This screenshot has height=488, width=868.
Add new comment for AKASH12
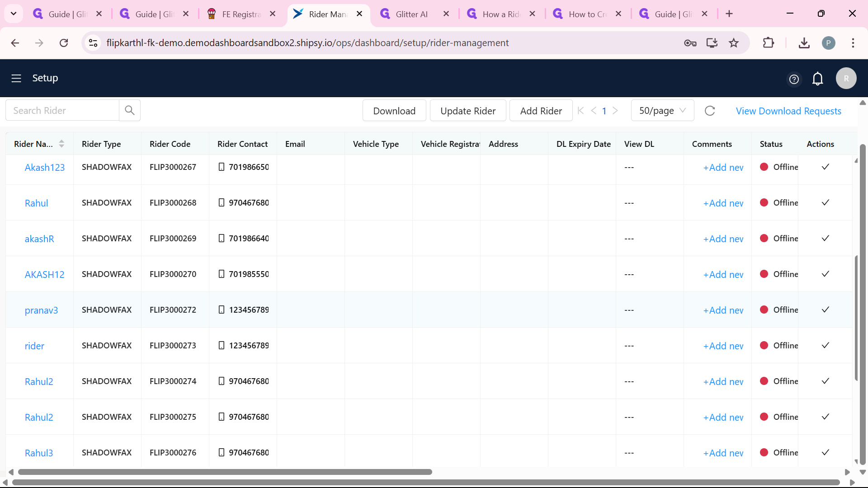723,274
